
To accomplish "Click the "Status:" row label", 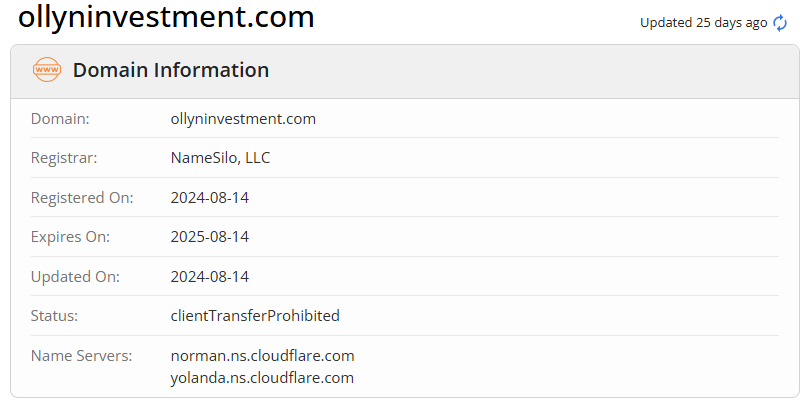I will click(54, 316).
